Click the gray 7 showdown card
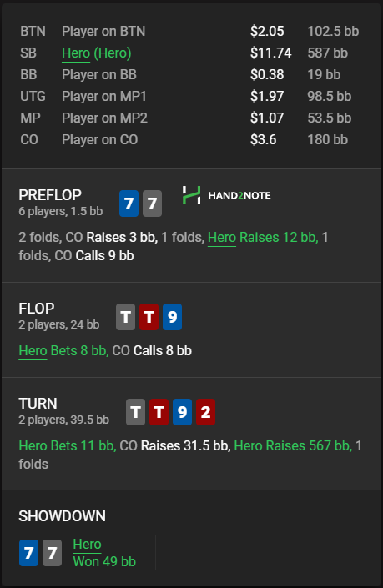Image resolution: width=383 pixels, height=588 pixels. (x=52, y=553)
